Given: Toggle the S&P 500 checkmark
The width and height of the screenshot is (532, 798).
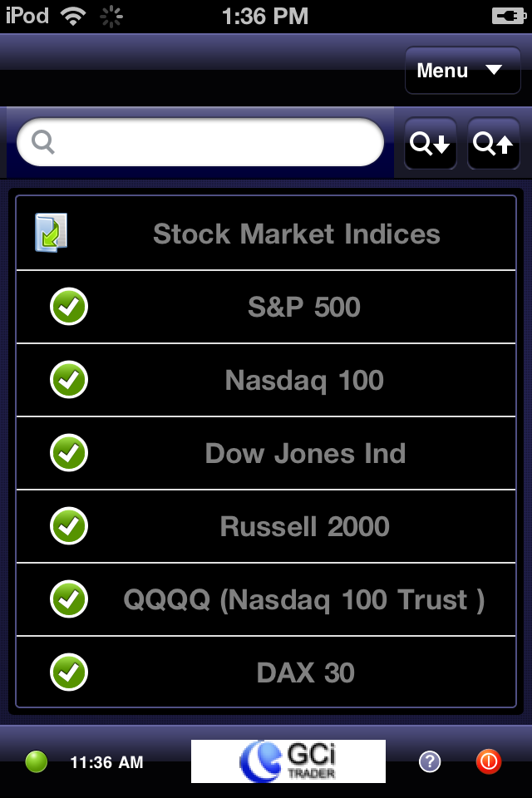Looking at the screenshot, I should coord(69,307).
